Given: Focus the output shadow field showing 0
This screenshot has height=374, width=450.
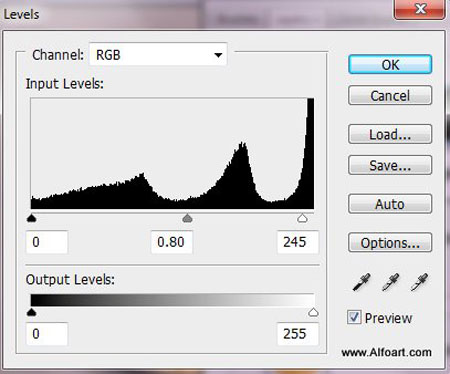Looking at the screenshot, I should (x=47, y=334).
